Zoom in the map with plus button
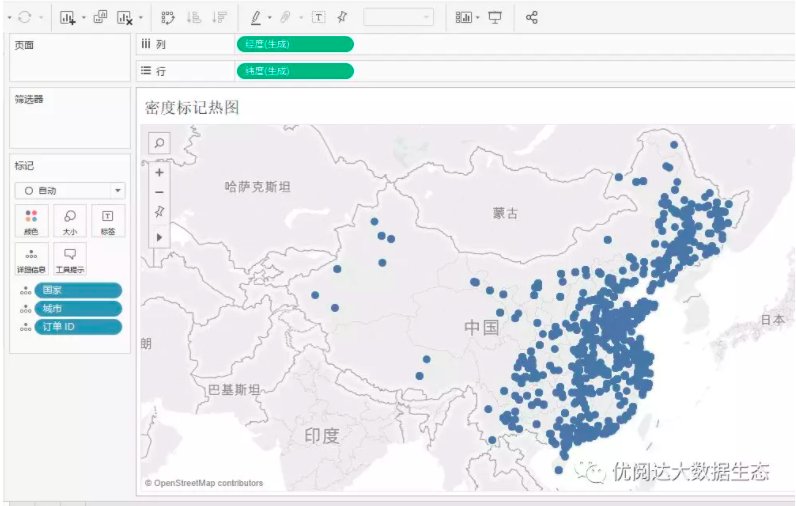Screen dimensions: 796x506 [x=159, y=172]
